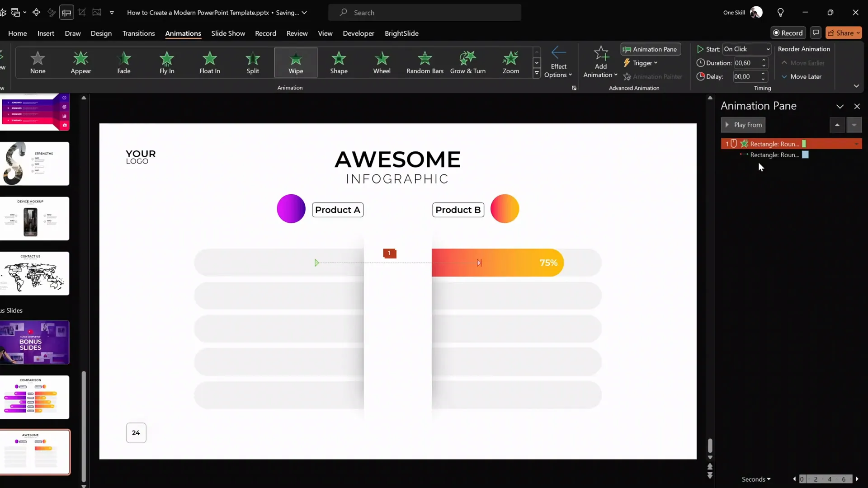Open the Review tab
The image size is (868, 488).
[297, 33]
